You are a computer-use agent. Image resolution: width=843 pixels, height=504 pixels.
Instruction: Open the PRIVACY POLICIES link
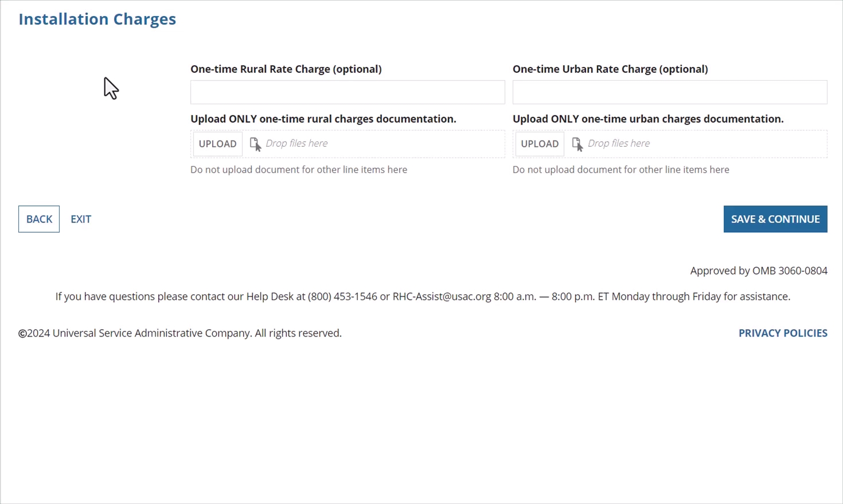[x=783, y=333]
